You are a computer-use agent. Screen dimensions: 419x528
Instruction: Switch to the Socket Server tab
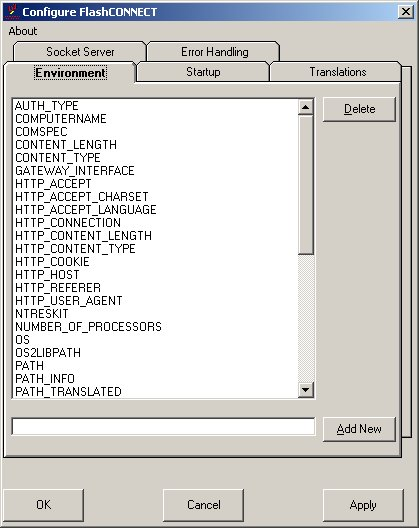(80, 52)
